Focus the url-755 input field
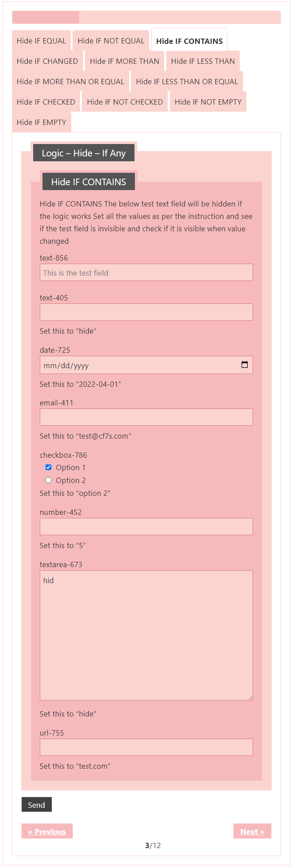Viewport: 292px width, 868px height. (x=146, y=747)
